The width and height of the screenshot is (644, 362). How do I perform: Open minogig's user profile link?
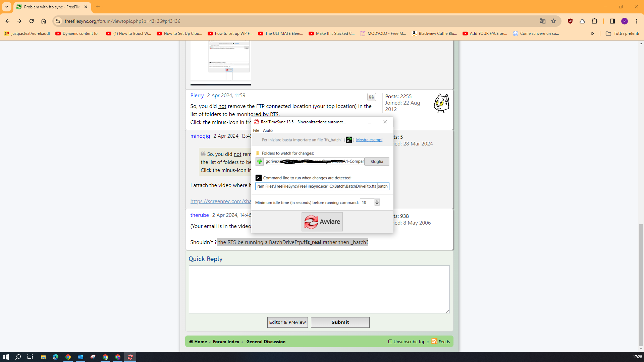[x=200, y=136]
